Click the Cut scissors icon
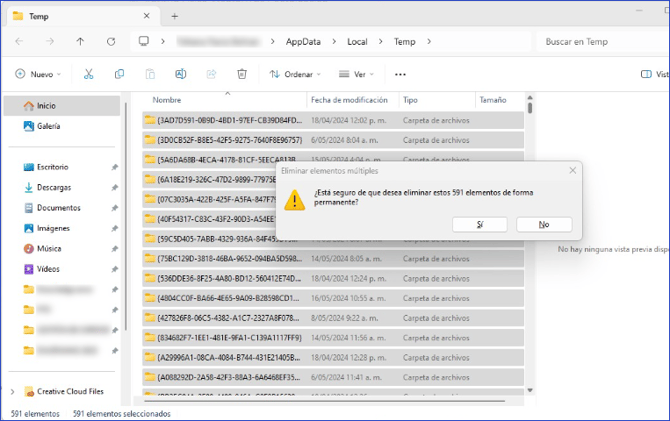 [x=88, y=74]
